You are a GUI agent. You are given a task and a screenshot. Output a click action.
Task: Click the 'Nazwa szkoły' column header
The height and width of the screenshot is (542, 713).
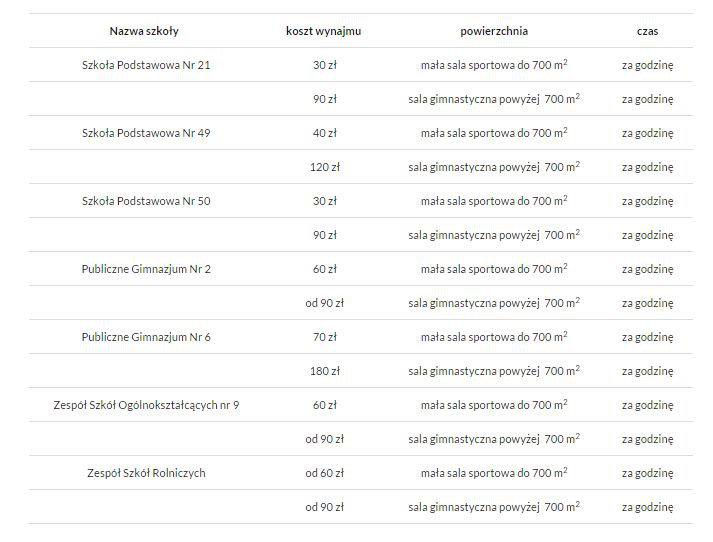coord(144,31)
